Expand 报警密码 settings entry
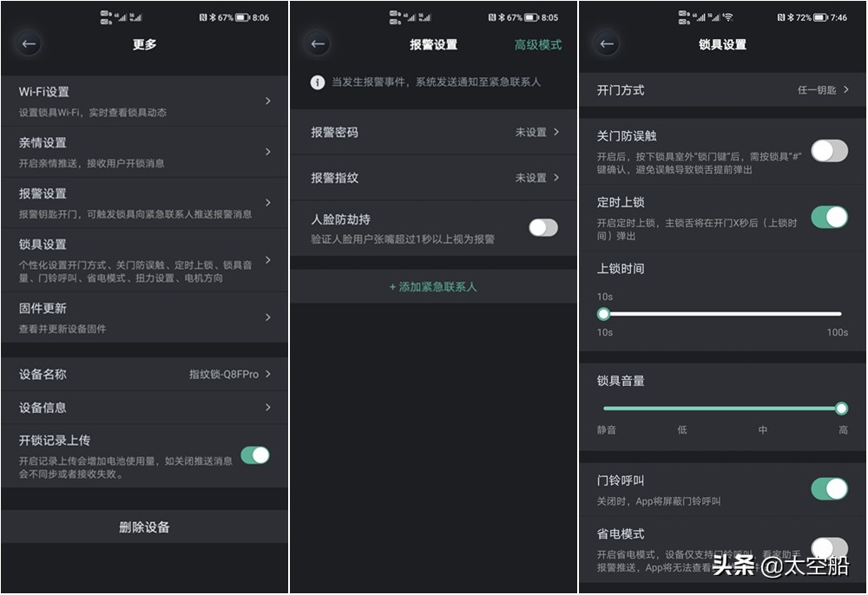Screen dimensions: 868x595 tap(431, 133)
